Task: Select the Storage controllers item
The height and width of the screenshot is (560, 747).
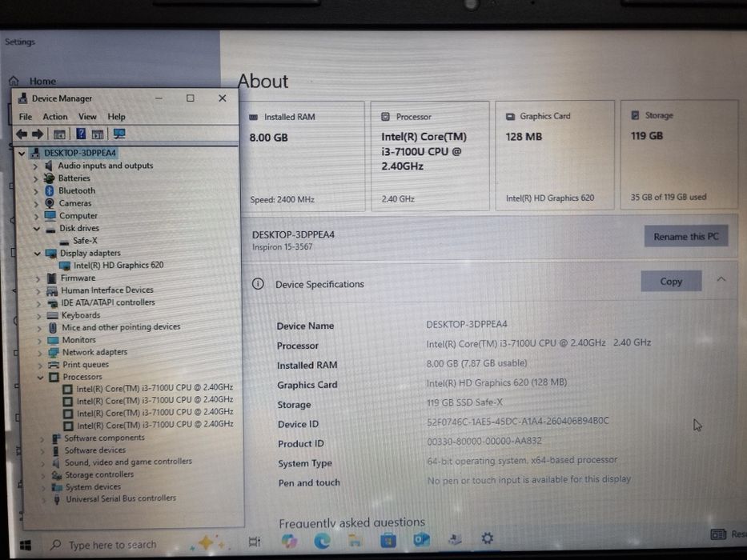Action: pyautogui.click(x=99, y=474)
